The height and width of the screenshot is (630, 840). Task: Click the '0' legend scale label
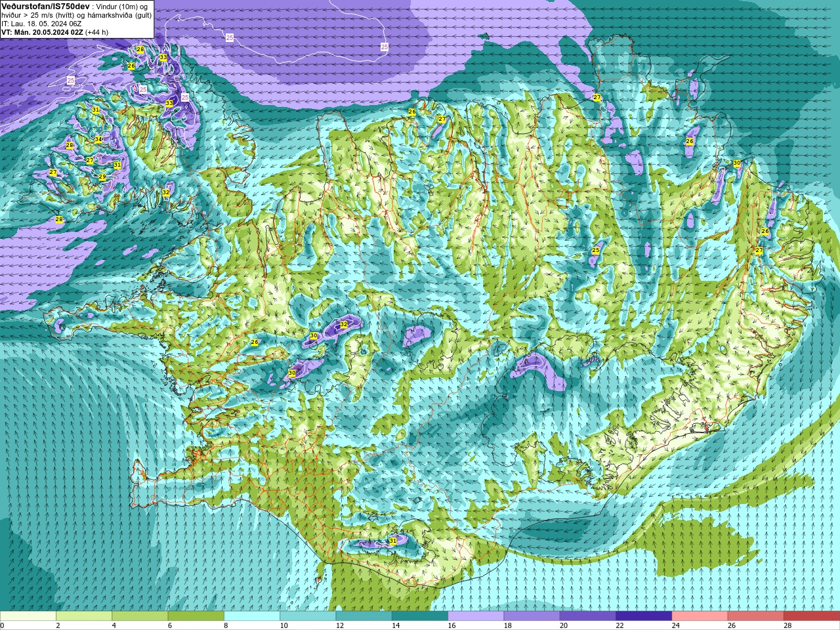pyautogui.click(x=2, y=625)
